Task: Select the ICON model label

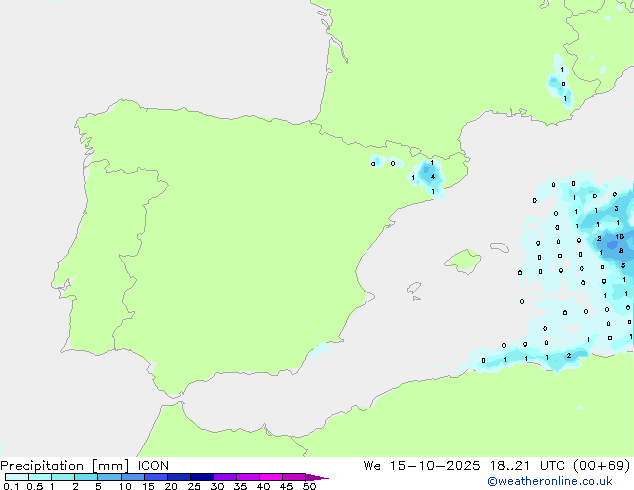Action: click(x=154, y=465)
